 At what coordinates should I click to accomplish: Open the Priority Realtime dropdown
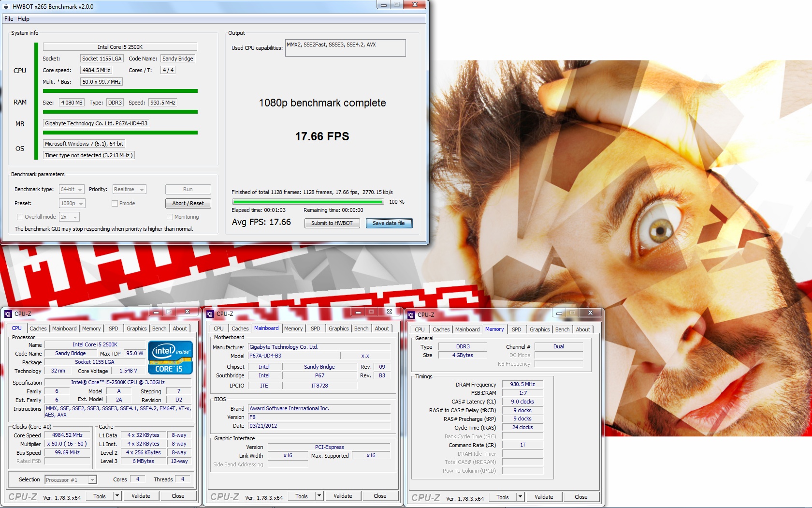tap(129, 190)
